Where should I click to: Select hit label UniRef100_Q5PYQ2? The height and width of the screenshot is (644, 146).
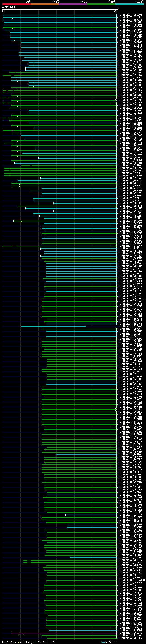(131, 95)
